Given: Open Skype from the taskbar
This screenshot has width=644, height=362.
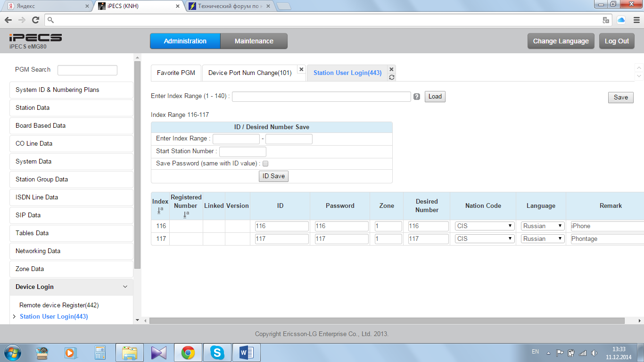Looking at the screenshot, I should pyautogui.click(x=217, y=353).
